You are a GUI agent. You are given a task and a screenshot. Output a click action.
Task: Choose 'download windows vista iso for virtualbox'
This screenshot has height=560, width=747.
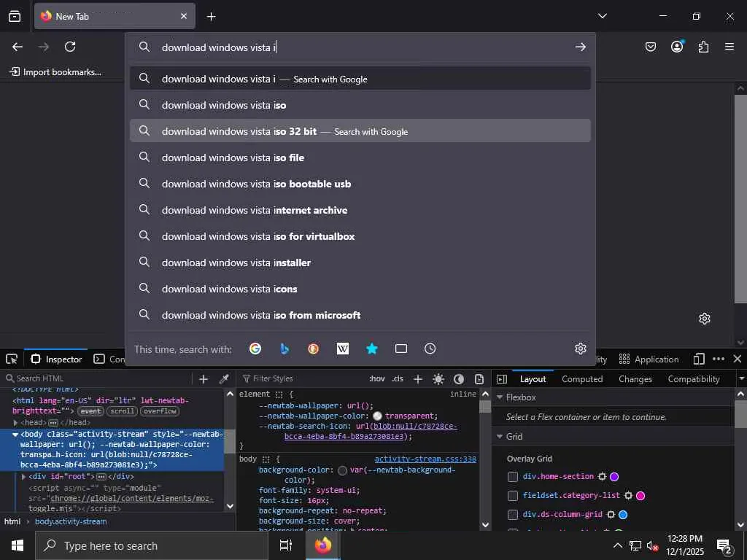pos(360,236)
